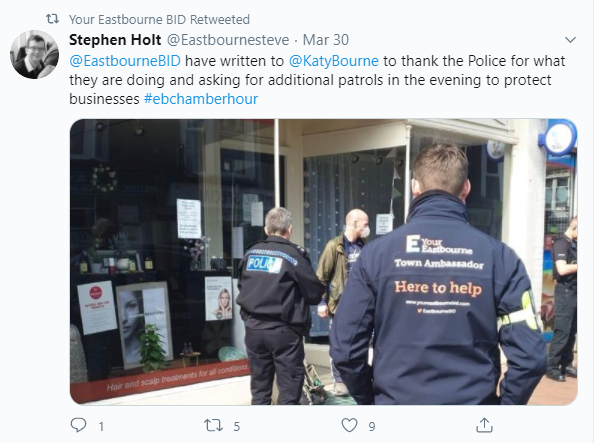Click 'Your Eastbourne BID Retweeted' label
This screenshot has width=594, height=443.
coord(159,19)
